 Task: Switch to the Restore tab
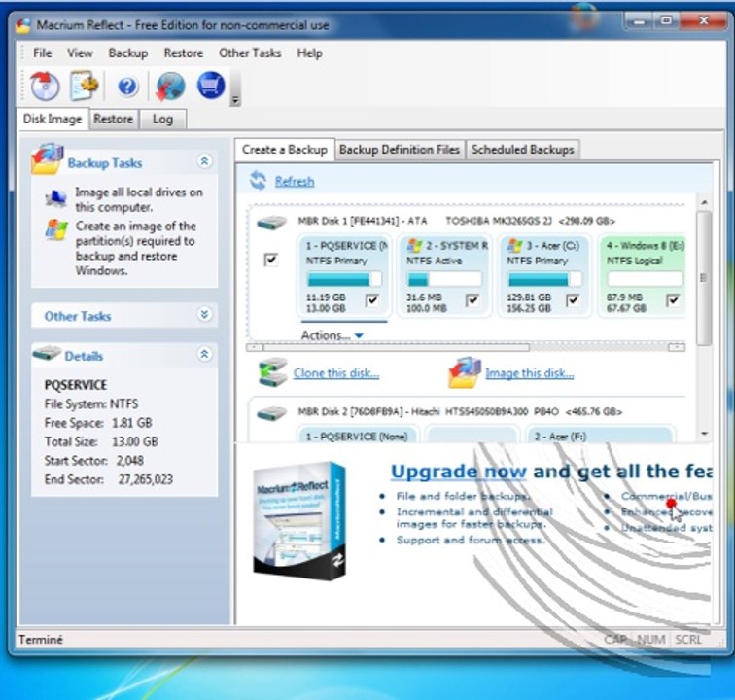tap(114, 119)
